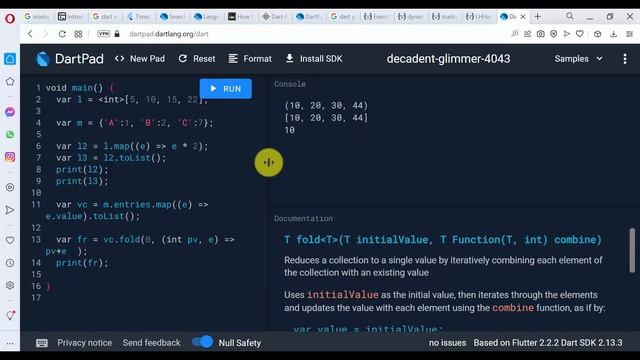Open sidebar Settings gear icon

(x=10, y=285)
